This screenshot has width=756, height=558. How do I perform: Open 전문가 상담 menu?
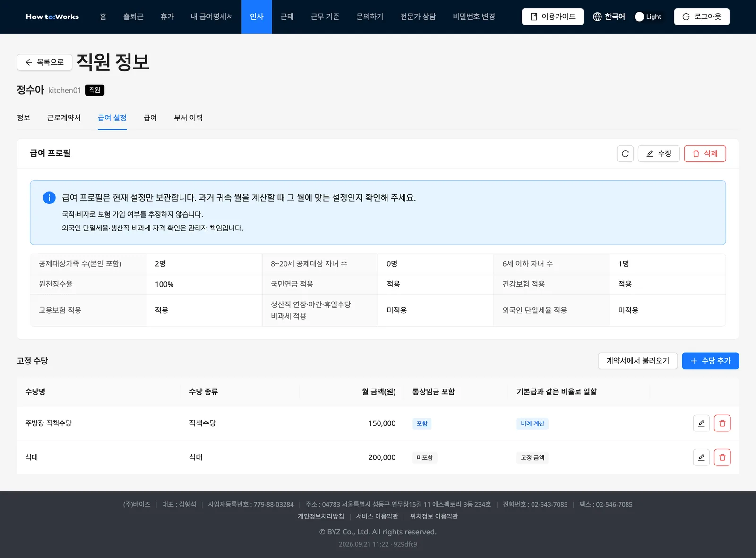(x=418, y=17)
